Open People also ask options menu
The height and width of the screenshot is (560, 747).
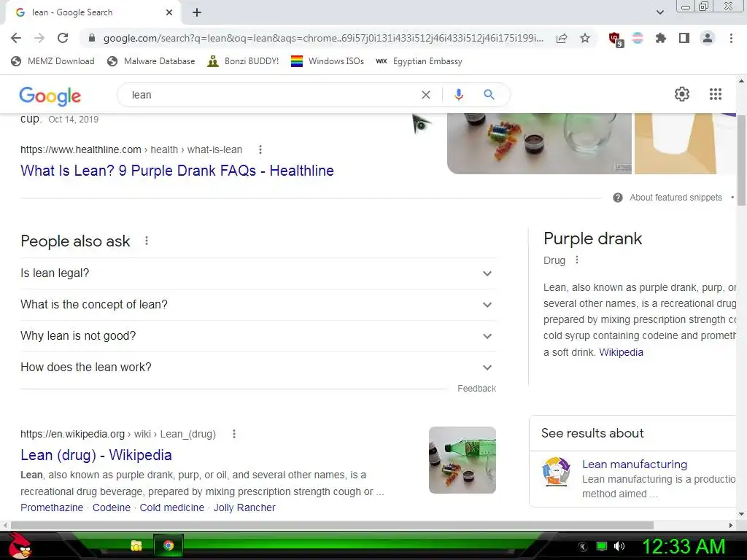[147, 241]
